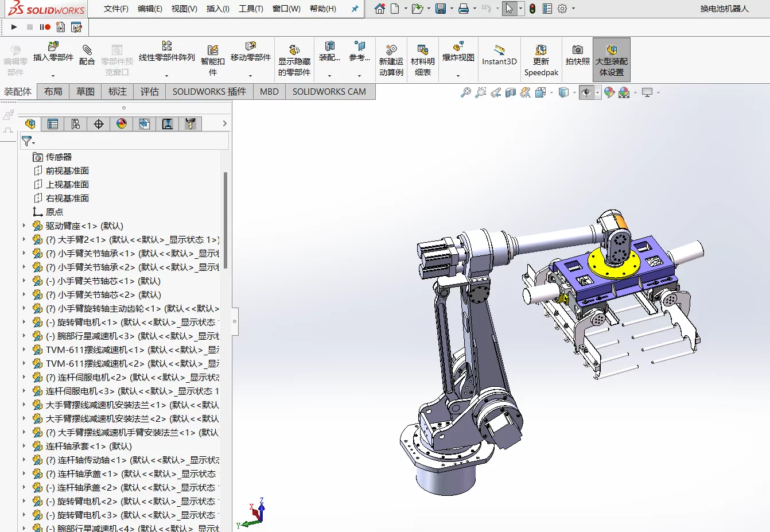Switch to the SOLIDWORKS CAM tab
This screenshot has width=770, height=532.
[x=329, y=92]
